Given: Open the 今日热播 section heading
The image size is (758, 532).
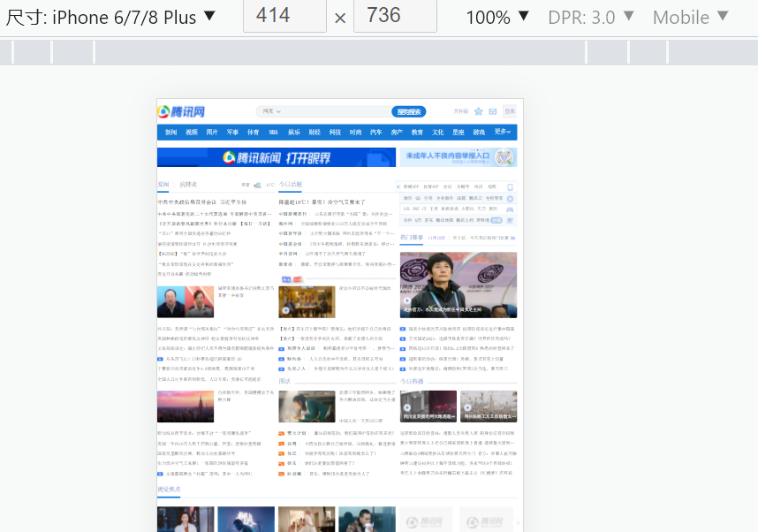Looking at the screenshot, I should [412, 381].
